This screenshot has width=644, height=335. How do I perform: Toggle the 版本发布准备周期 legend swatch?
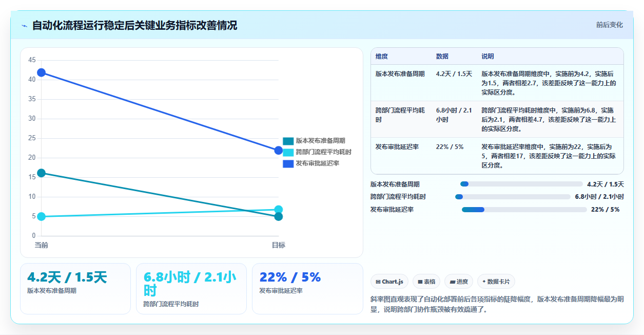click(288, 141)
